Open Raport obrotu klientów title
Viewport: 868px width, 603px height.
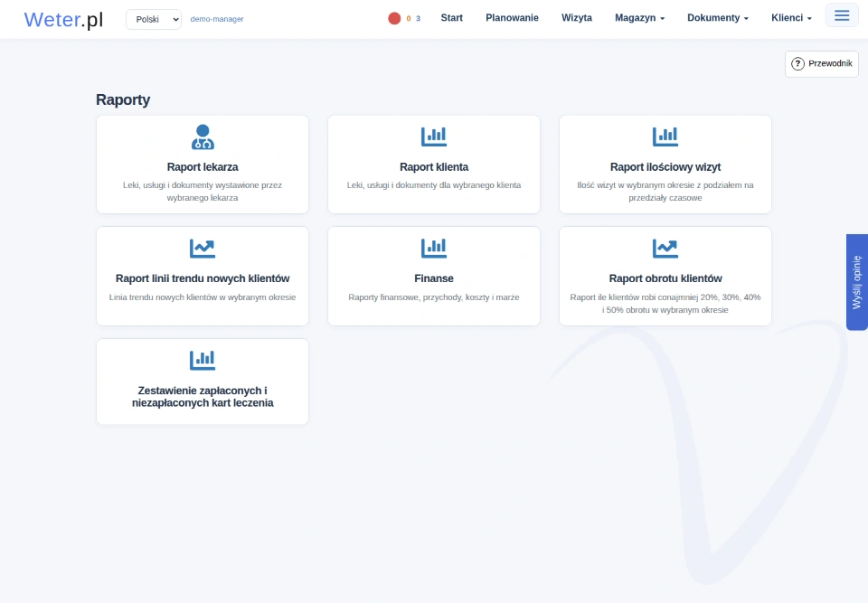pos(665,278)
